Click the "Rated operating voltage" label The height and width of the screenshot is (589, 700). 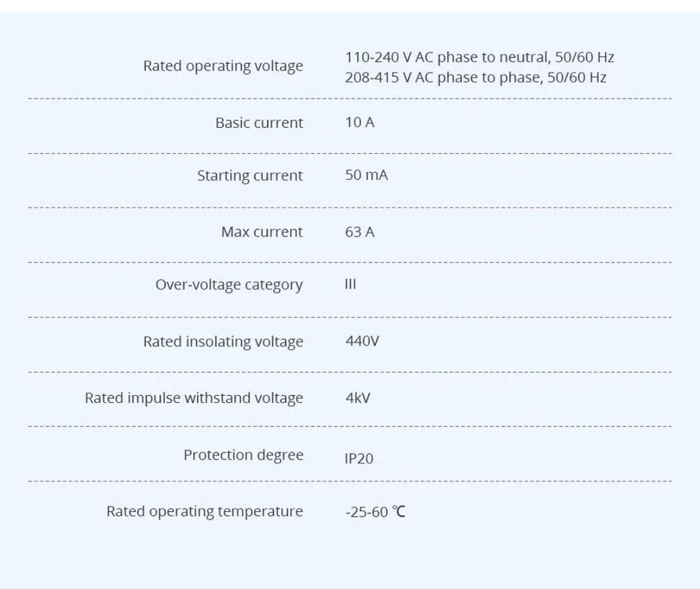223,66
